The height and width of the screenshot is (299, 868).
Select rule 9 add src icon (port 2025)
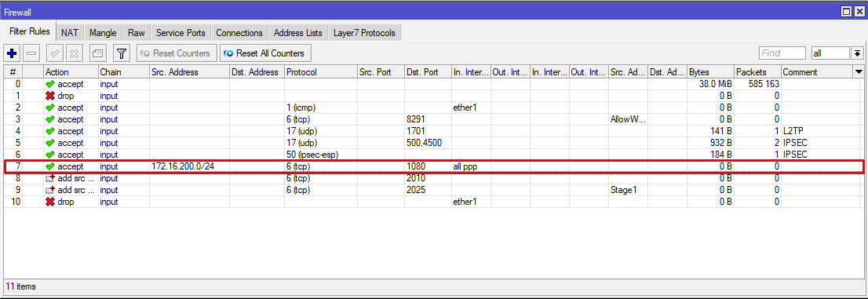coord(50,190)
